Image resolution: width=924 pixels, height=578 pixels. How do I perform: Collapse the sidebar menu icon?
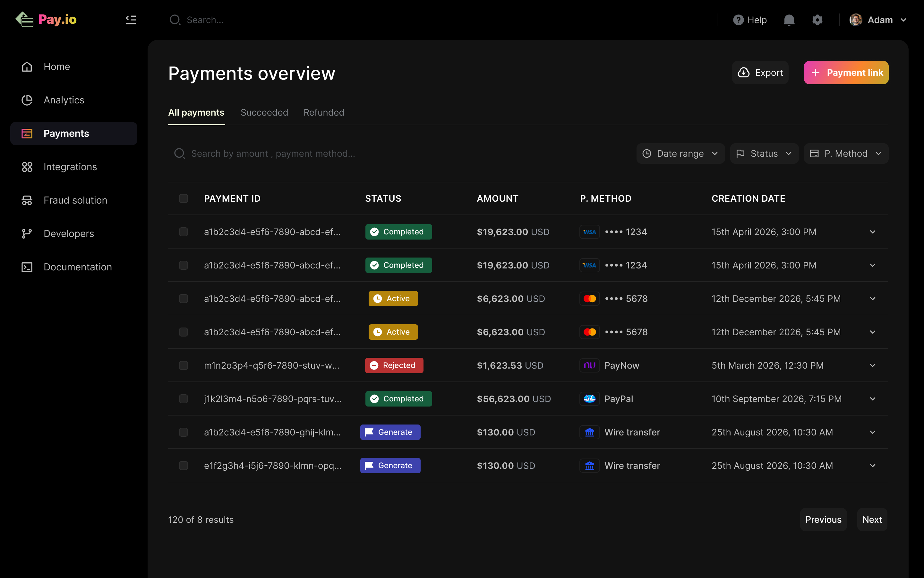(131, 20)
